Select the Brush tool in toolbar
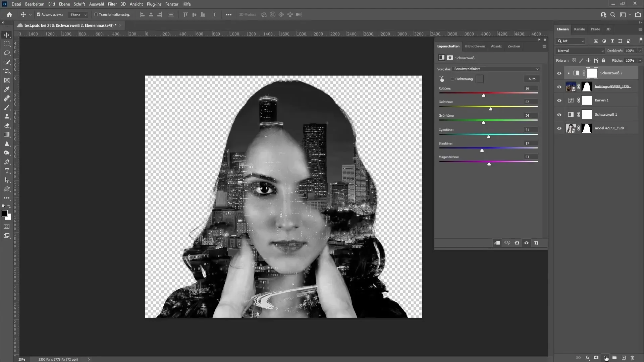The image size is (644, 362). 7,107
